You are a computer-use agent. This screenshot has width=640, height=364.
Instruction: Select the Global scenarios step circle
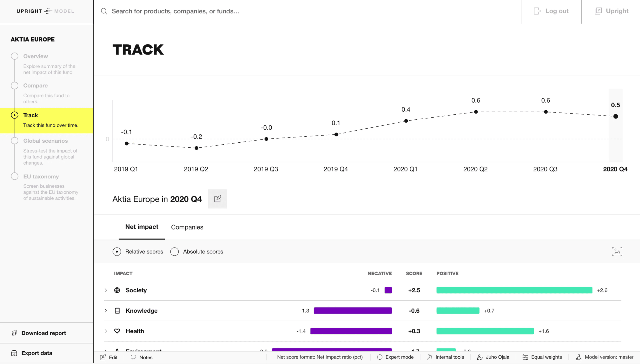tap(14, 141)
